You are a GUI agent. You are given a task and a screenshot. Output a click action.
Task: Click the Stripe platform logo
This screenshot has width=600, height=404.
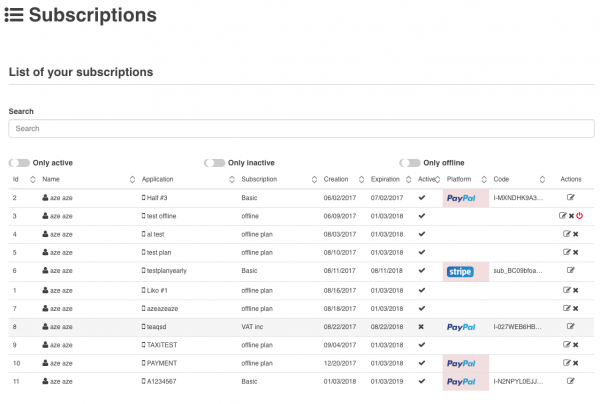460,270
